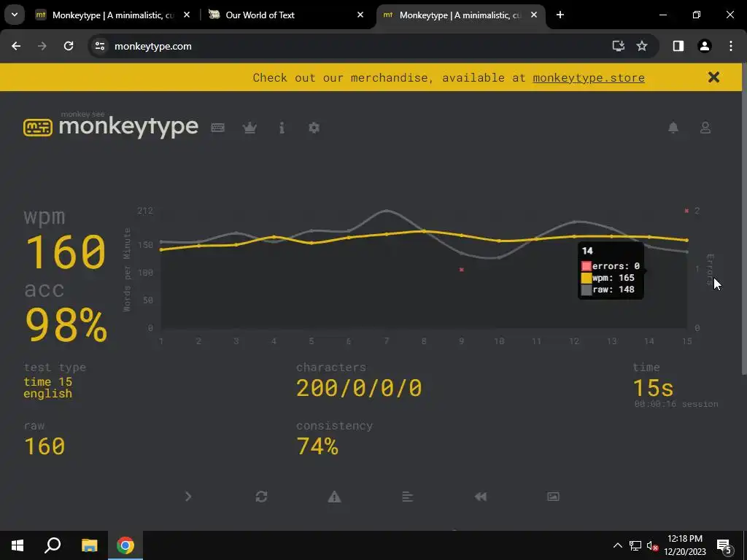Practice missed words via warning icon

334,497
